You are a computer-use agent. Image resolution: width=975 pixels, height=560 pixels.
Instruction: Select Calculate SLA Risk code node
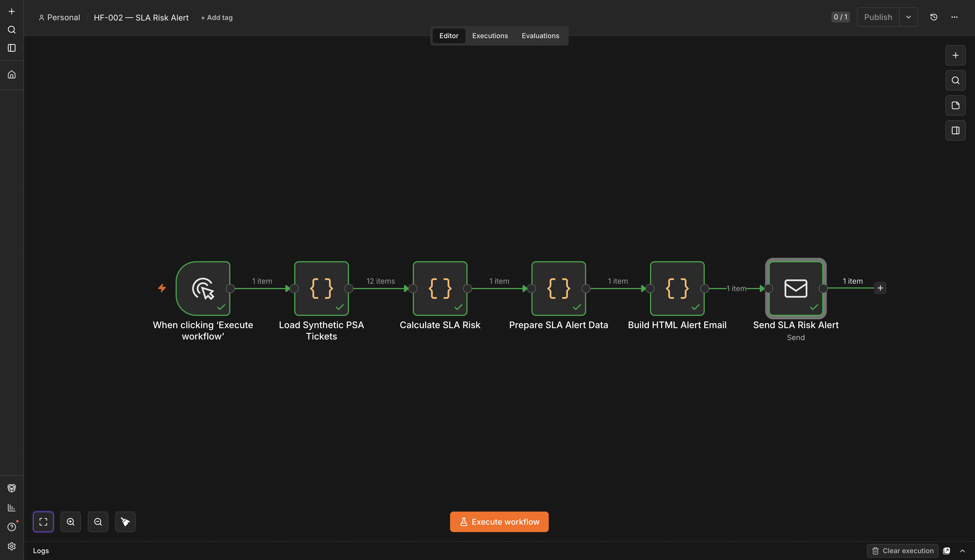(x=440, y=289)
